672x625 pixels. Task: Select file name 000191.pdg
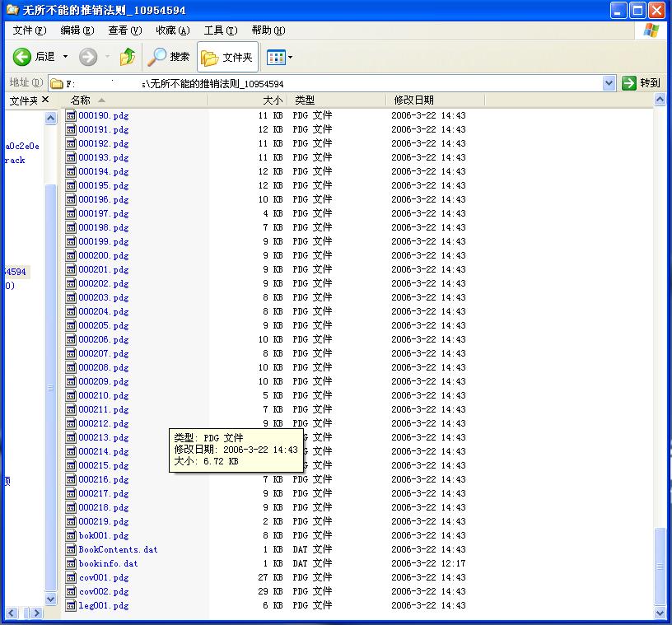point(104,129)
